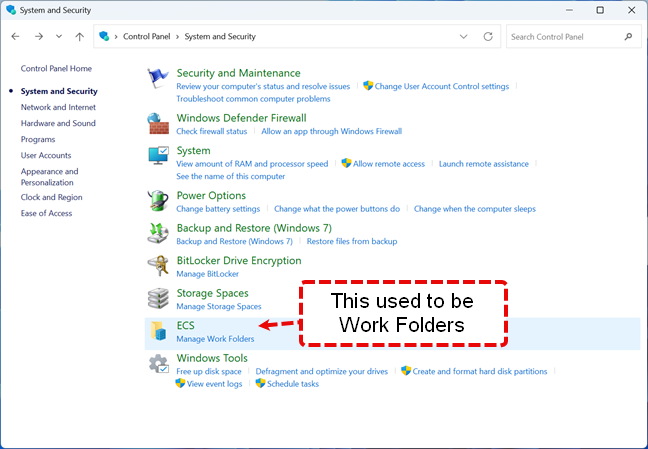
Task: Click View amount of RAM and processor speed
Action: [252, 164]
